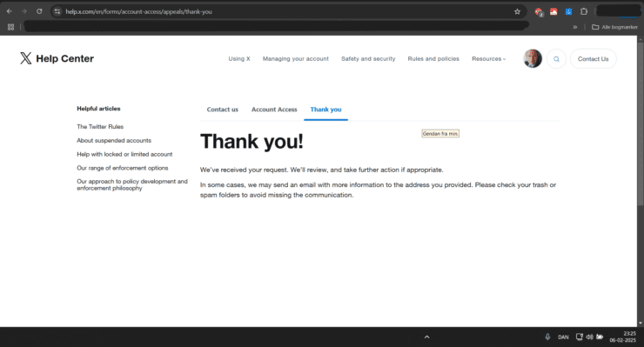Expand the Resources dropdown

(489, 59)
